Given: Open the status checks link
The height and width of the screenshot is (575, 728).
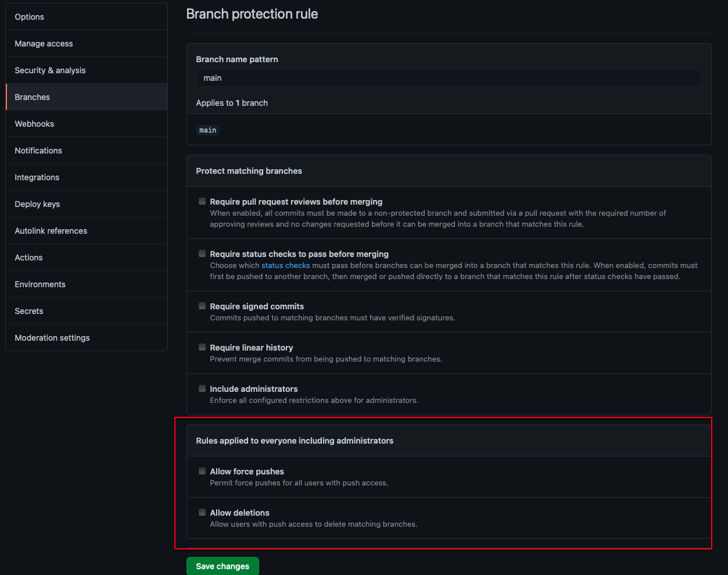Looking at the screenshot, I should coord(285,266).
